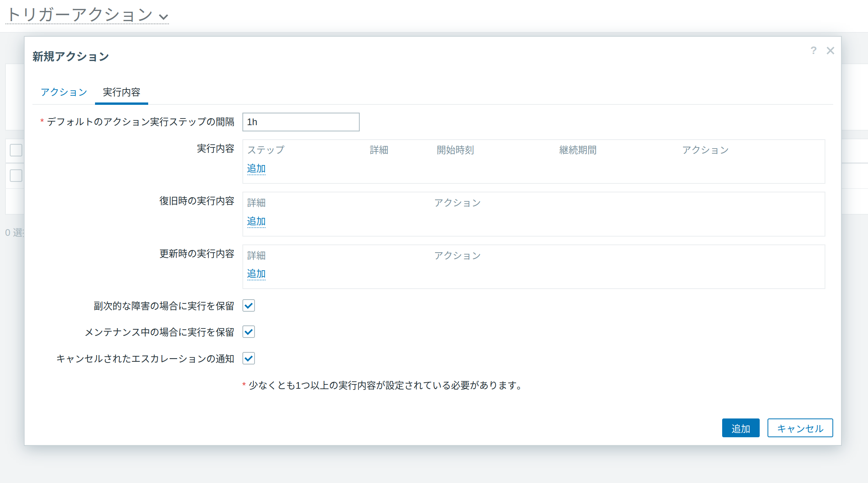Click 追加 link under 更新時の実行内容
868x483 pixels.
pyautogui.click(x=256, y=274)
